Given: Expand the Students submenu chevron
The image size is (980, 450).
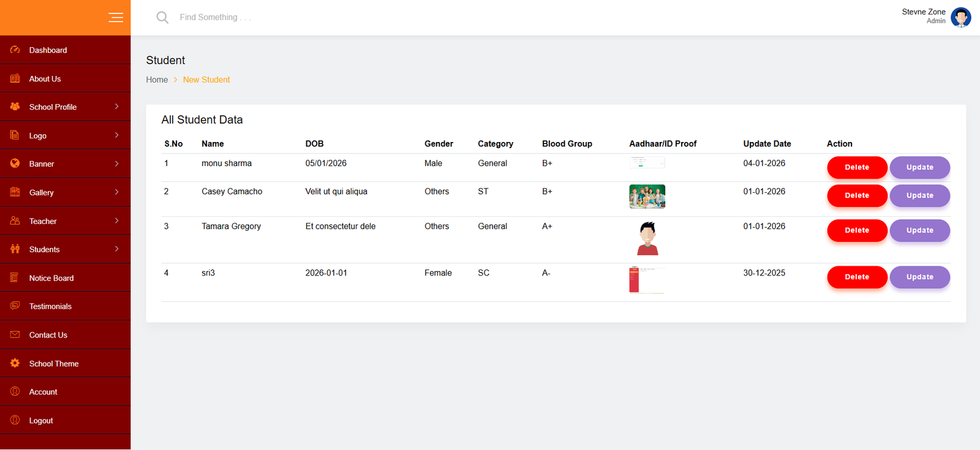Looking at the screenshot, I should (116, 249).
